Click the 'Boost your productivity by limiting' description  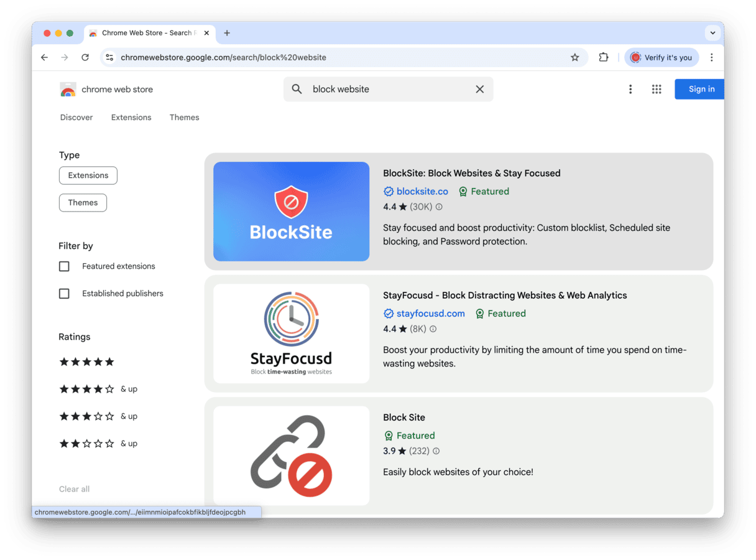pos(535,357)
